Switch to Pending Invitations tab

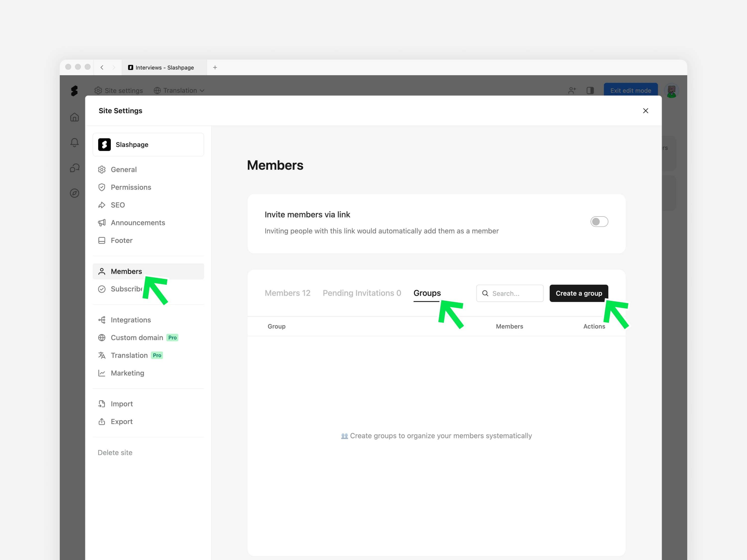(362, 293)
